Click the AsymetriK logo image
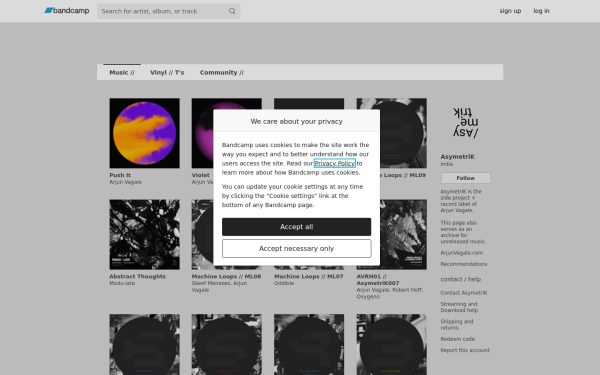This screenshot has height=375, width=600. [x=465, y=122]
